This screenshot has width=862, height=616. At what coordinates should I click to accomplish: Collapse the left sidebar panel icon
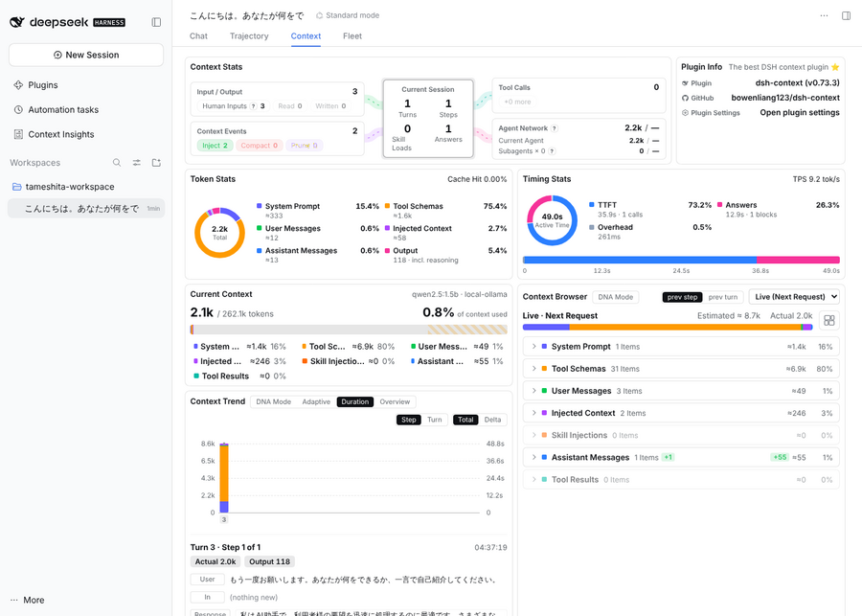click(x=156, y=22)
